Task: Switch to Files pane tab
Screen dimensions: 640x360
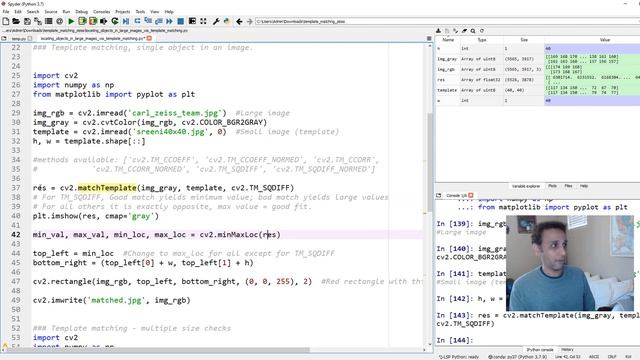Action: pos(568,186)
